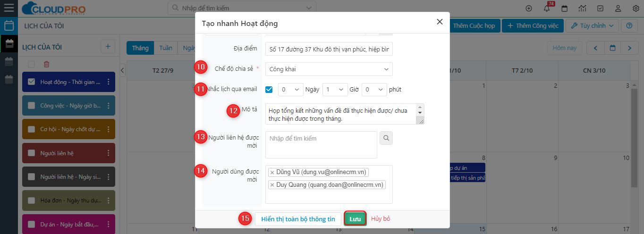The width and height of the screenshot is (644, 234).
Task: Enable the Người liên hệ calendar checkbox
Action: tap(32, 153)
